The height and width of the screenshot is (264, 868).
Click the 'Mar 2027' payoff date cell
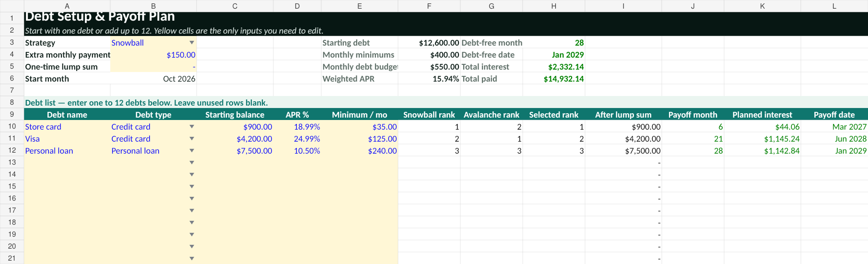[x=834, y=127]
